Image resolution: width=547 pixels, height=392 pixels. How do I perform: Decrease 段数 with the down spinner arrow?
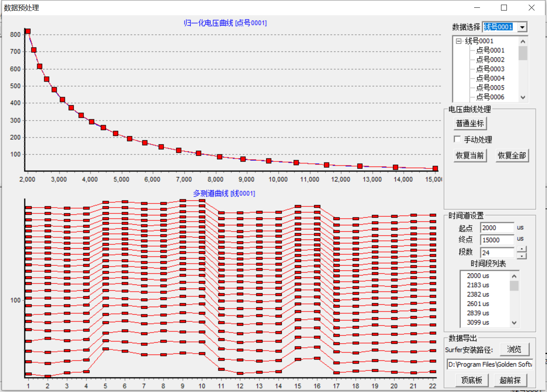click(x=522, y=256)
